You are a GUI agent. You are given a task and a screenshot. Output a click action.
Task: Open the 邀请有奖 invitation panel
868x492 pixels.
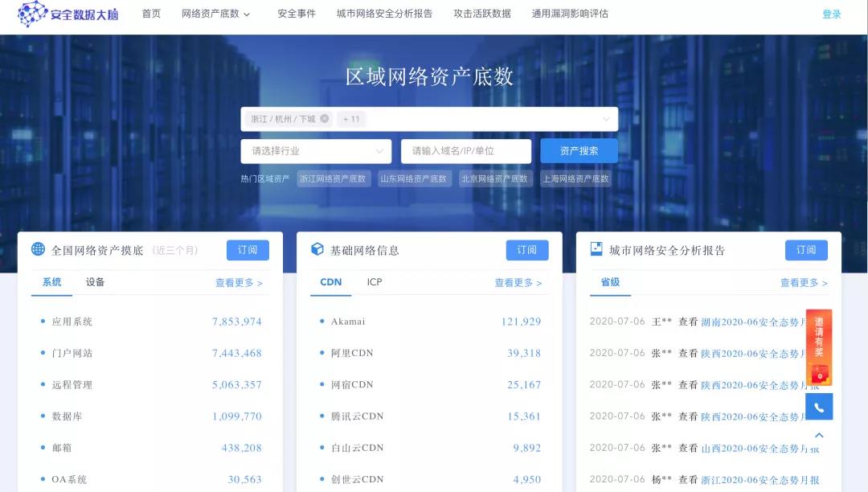point(819,346)
